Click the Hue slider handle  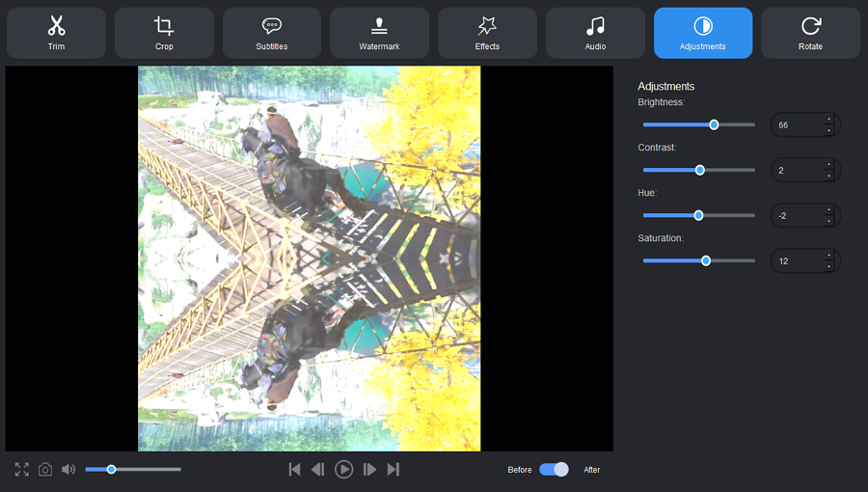click(x=698, y=216)
